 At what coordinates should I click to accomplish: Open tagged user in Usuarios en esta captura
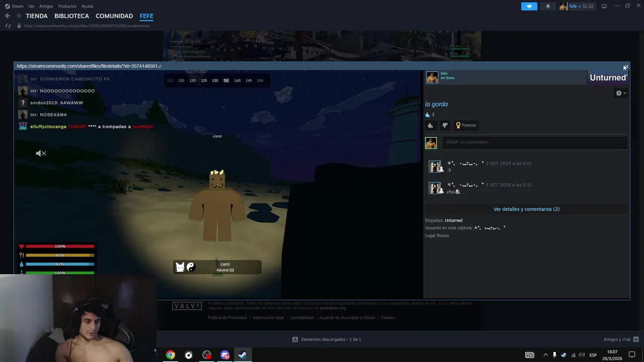tap(490, 228)
